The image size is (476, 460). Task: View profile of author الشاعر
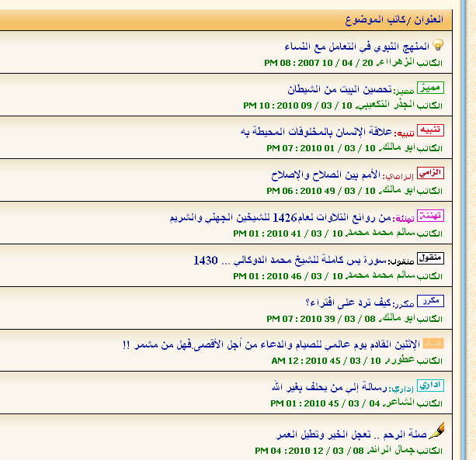pyautogui.click(x=399, y=403)
